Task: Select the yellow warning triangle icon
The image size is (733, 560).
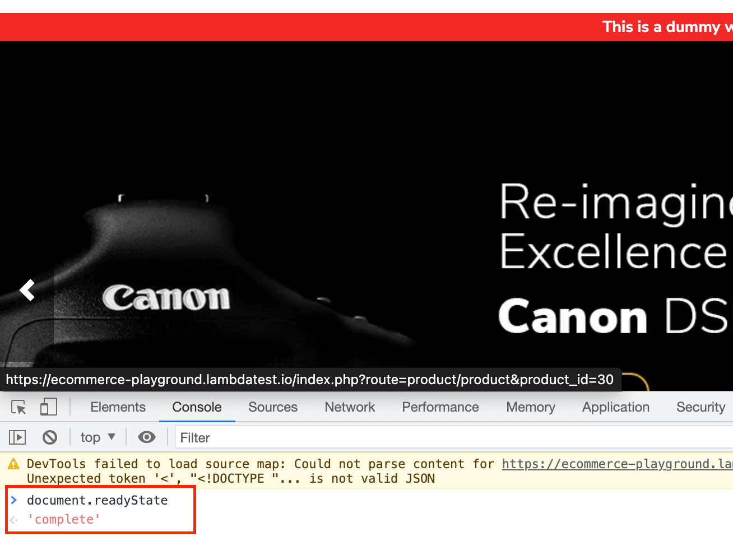Action: [13, 464]
